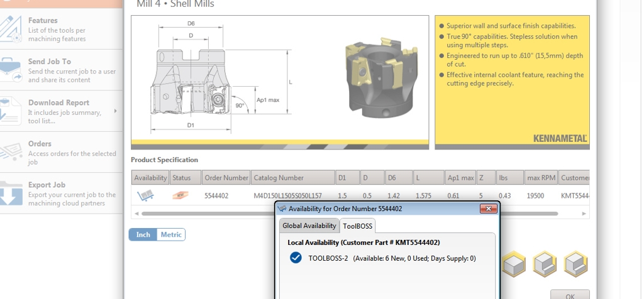Click order number cell 5544402
Image resolution: width=644 pixels, height=299 pixels.
tap(216, 196)
